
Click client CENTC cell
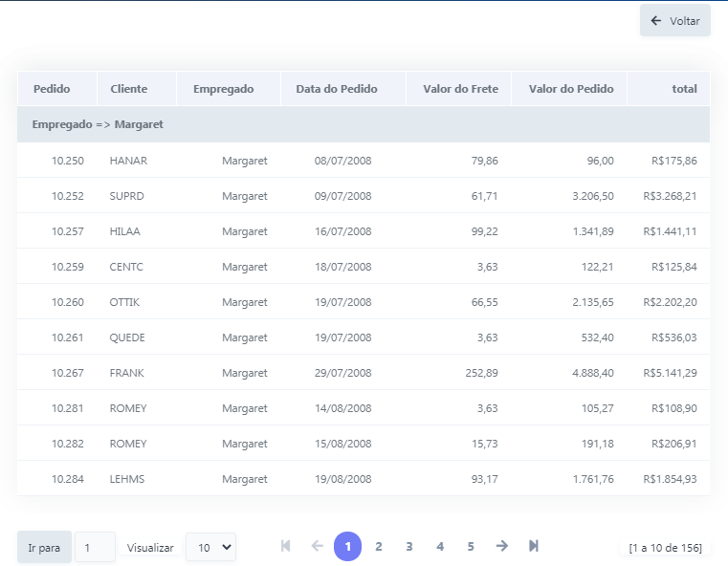tap(126, 267)
